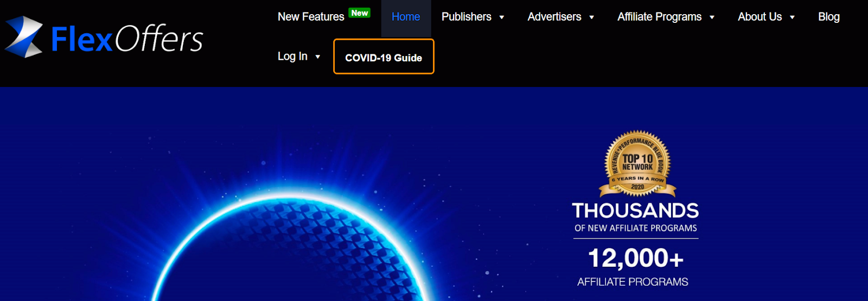Viewport: 868px width, 301px height.
Task: Open the COVID-19 Guide button
Action: coord(384,57)
